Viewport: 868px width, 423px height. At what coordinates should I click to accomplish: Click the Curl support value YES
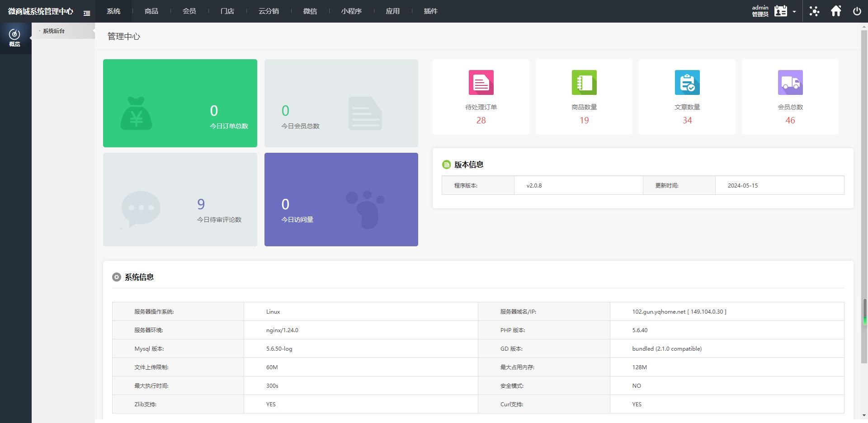(637, 404)
